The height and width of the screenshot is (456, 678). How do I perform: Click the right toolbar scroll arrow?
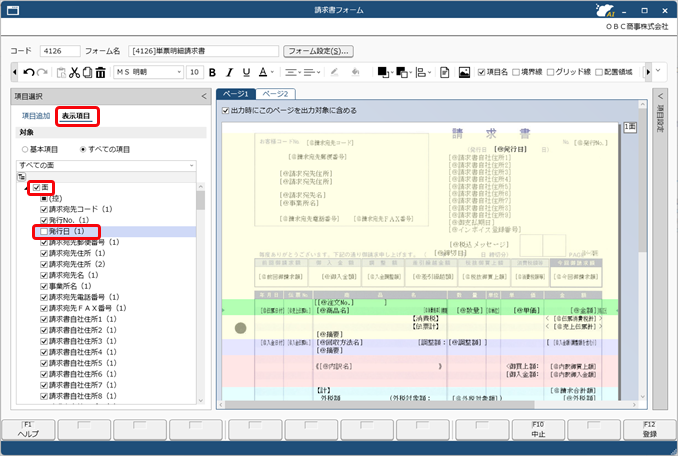click(648, 72)
